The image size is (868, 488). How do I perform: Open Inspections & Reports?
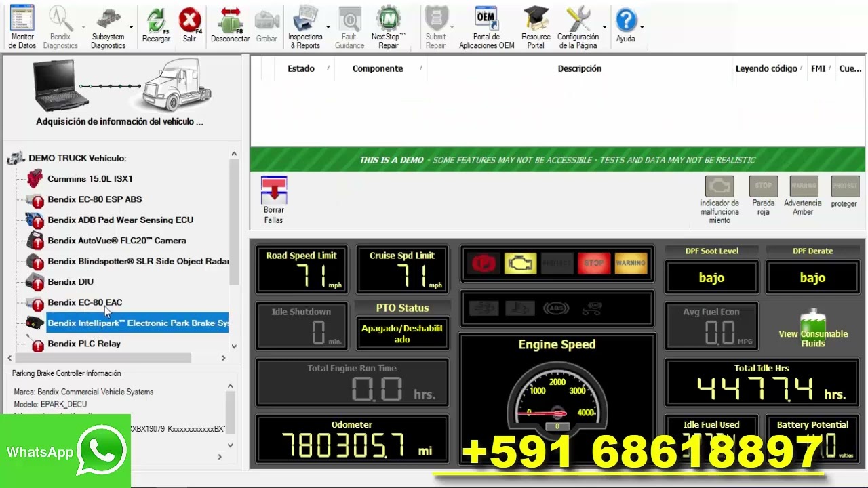[x=305, y=27]
